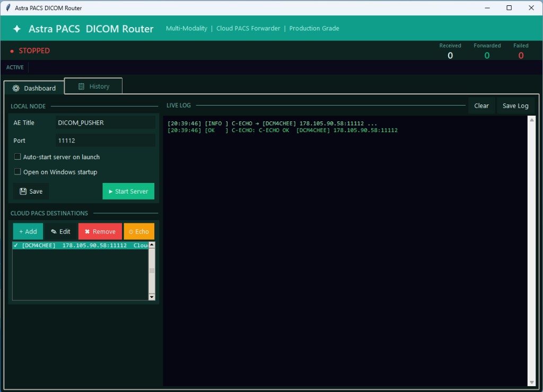Screen dimensions: 543x392
Task: Open the History tab
Action: tap(93, 86)
